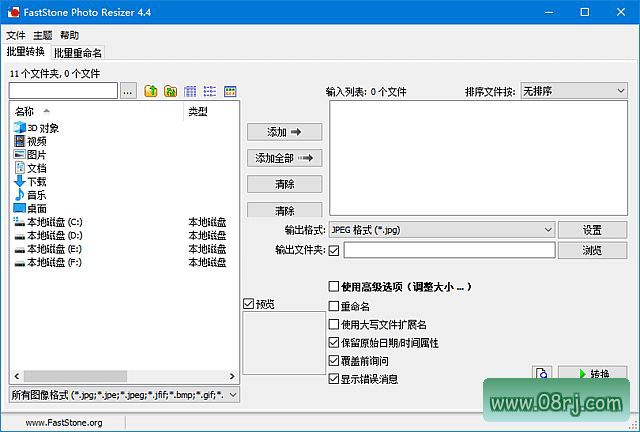This screenshot has height=432, width=640.
Task: Select 本地磁盘 (D:) drive
Action: point(48,236)
